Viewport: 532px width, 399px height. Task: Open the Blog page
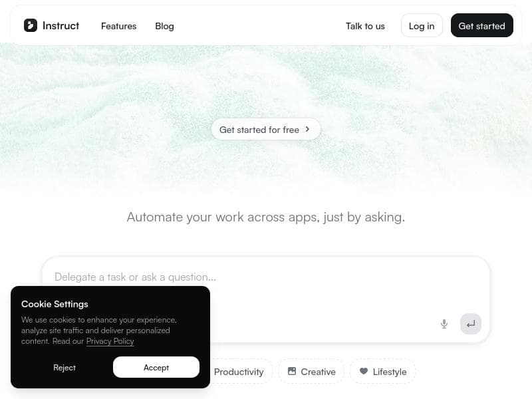(164, 26)
